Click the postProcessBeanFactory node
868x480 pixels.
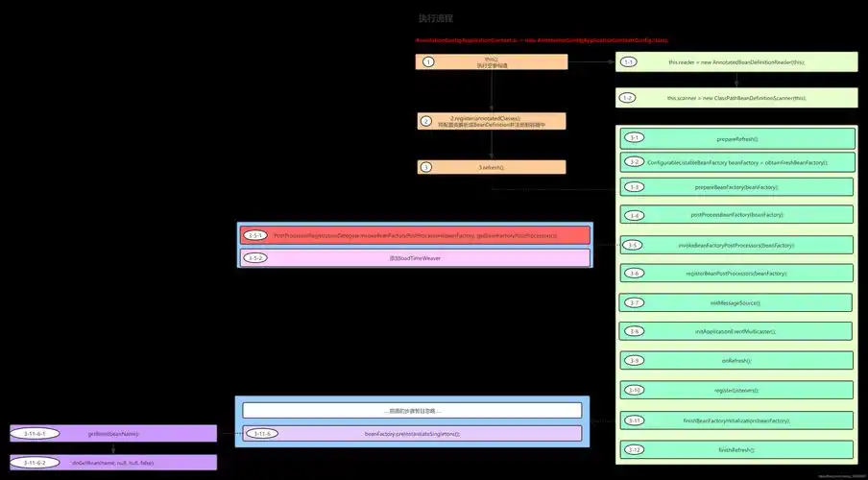click(735, 215)
